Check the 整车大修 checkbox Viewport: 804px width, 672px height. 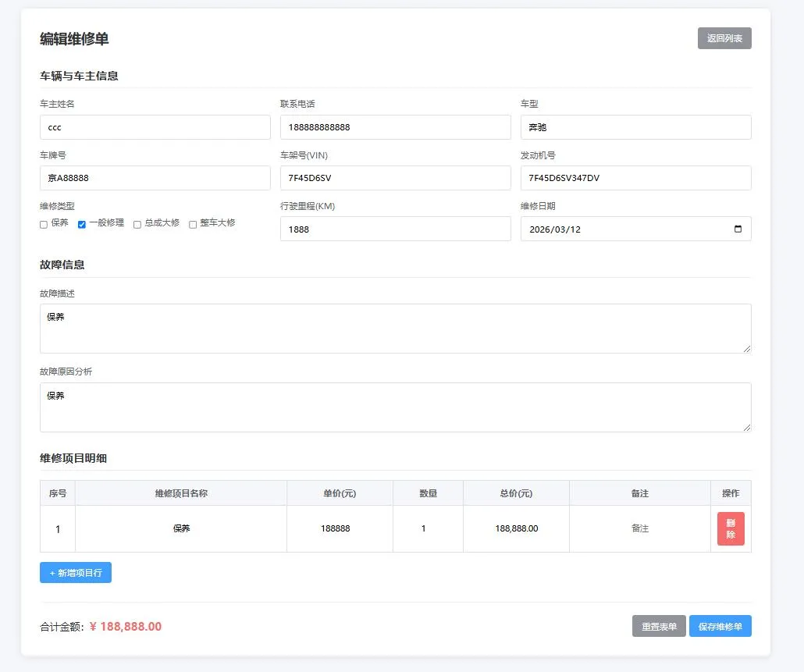pos(191,224)
